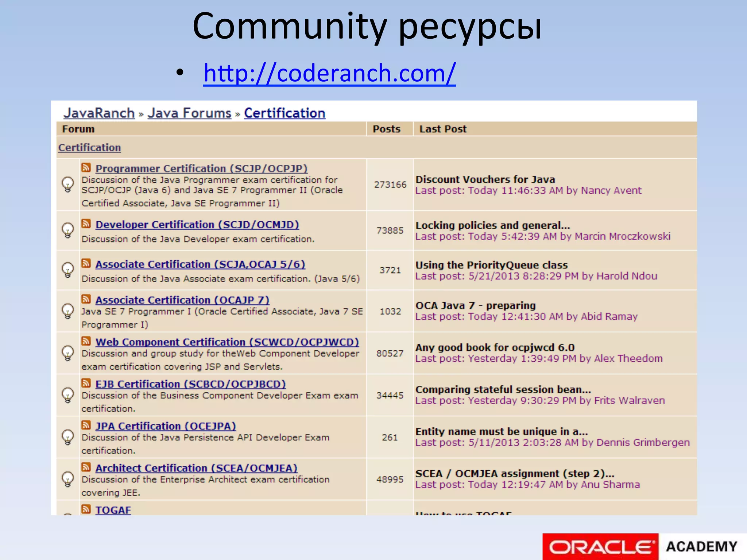Click lightbulb status icon in JPA Certification row
This screenshot has width=747, height=560.
point(68,437)
